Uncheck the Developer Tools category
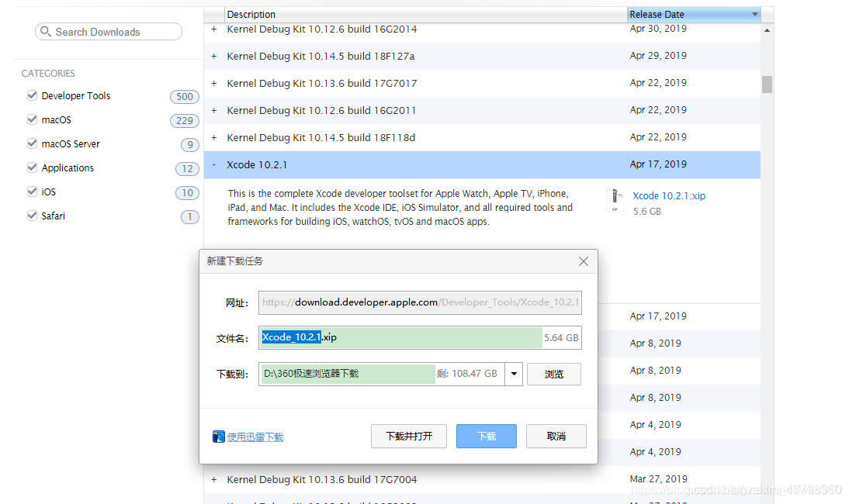Viewport: 849px width, 504px height. coord(32,95)
